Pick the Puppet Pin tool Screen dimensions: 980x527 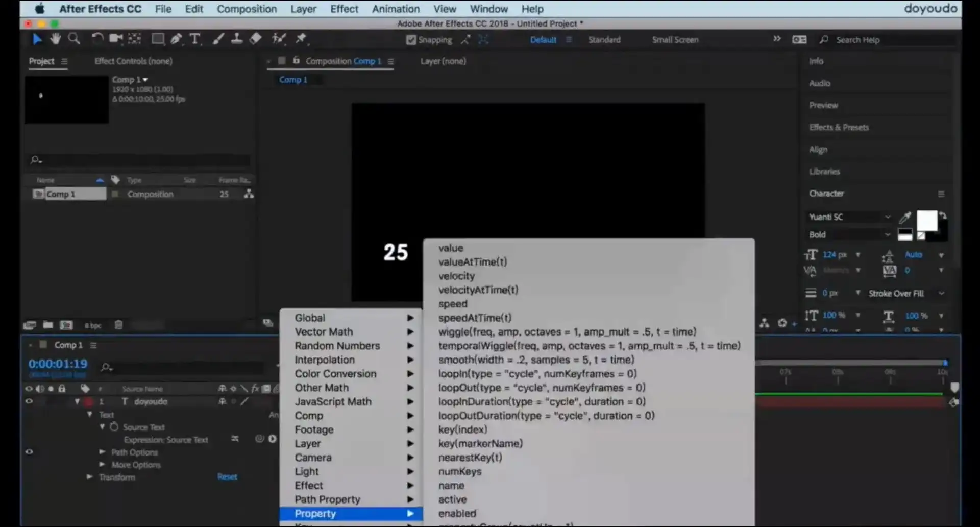pos(301,39)
